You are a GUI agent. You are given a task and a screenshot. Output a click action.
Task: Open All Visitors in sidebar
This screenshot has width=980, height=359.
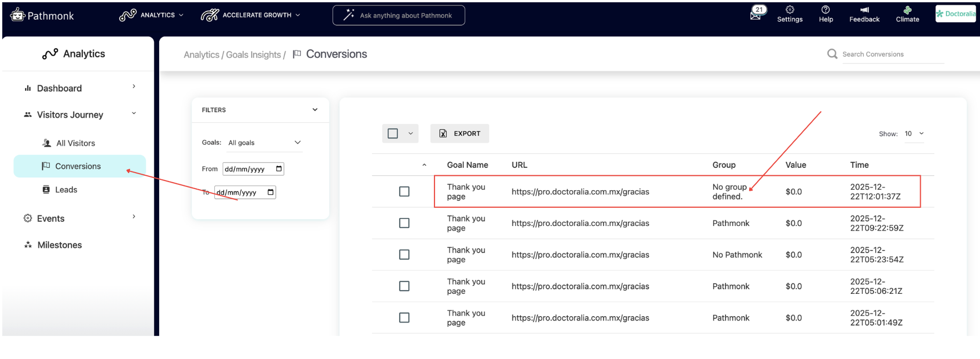[x=75, y=143]
